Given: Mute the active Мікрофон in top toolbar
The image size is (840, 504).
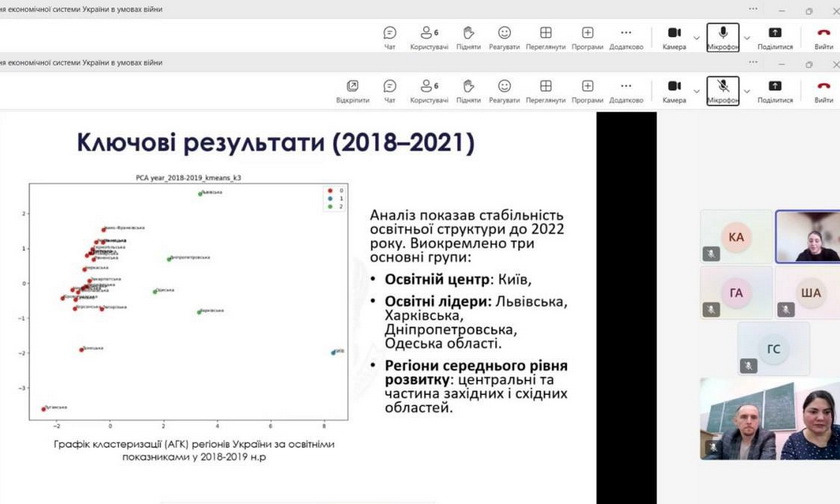Looking at the screenshot, I should 722,35.
